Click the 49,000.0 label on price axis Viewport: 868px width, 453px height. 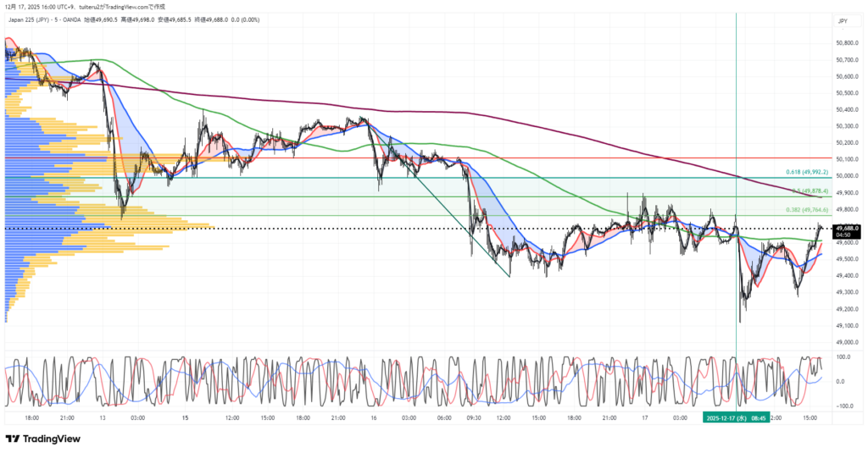[848, 342]
